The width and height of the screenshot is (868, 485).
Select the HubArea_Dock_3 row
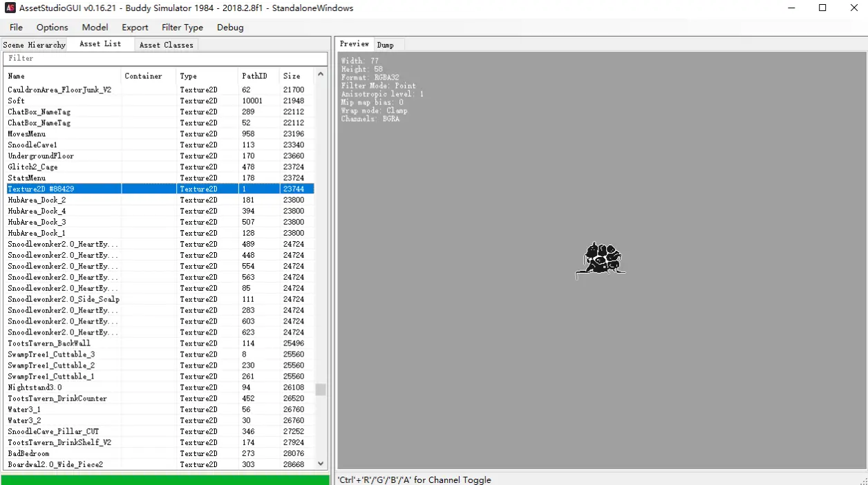pyautogui.click(x=159, y=222)
